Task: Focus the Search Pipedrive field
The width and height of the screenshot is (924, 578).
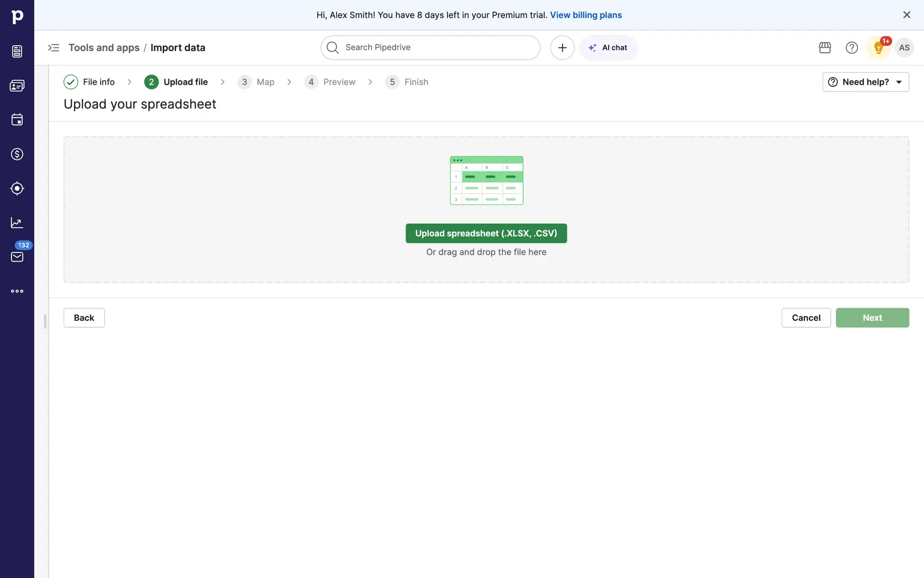Action: pos(430,48)
